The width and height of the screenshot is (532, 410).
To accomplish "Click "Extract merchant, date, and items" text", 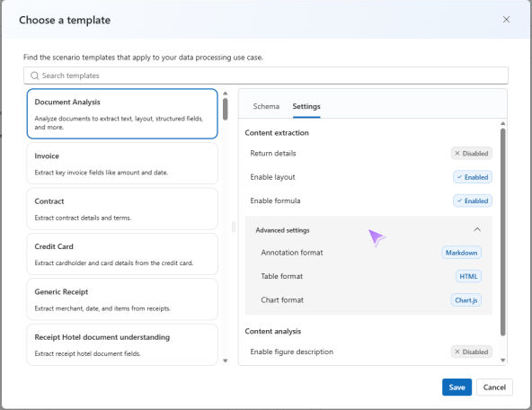I will 102,308.
